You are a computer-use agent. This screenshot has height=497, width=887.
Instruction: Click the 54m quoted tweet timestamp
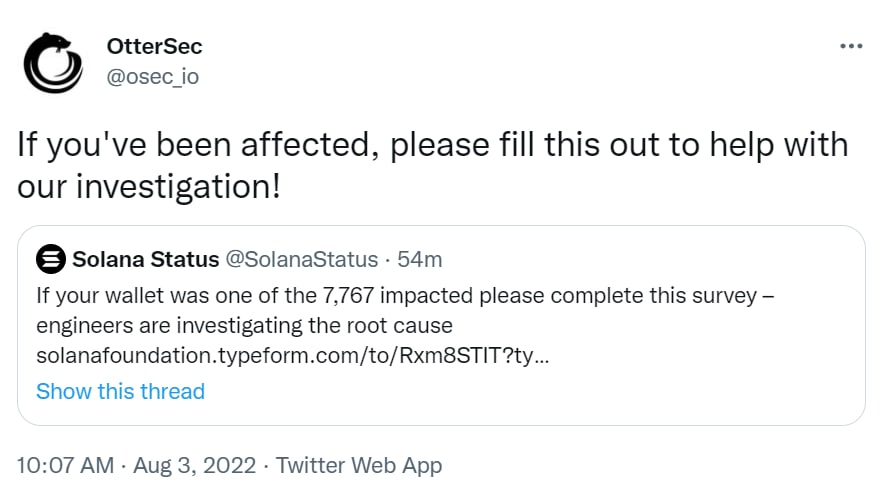(420, 260)
